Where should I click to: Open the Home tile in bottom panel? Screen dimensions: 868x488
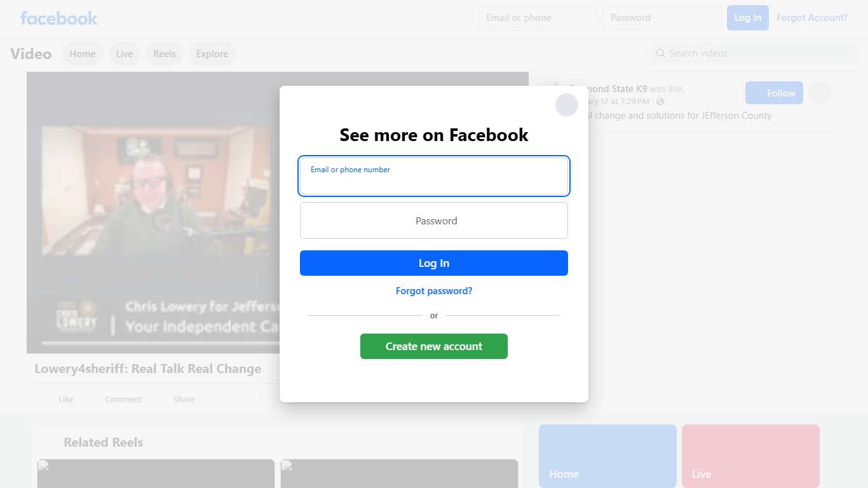607,456
